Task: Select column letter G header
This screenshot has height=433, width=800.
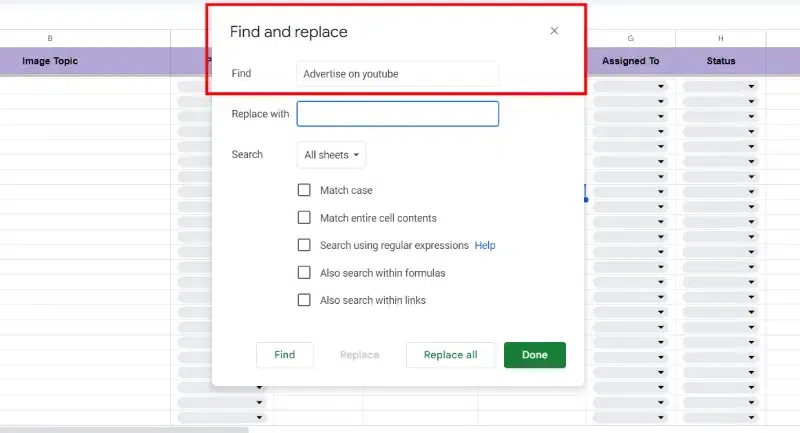Action: [630, 38]
